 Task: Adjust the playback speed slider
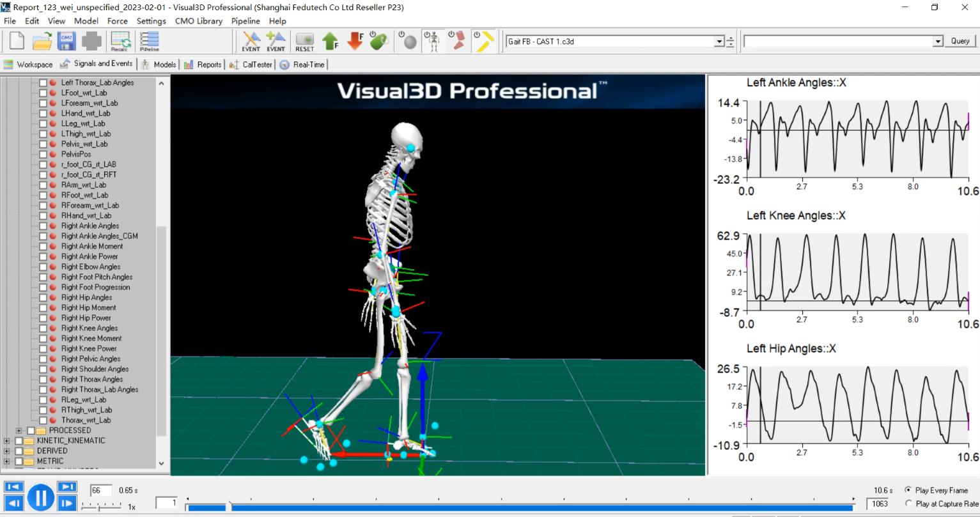(99, 506)
